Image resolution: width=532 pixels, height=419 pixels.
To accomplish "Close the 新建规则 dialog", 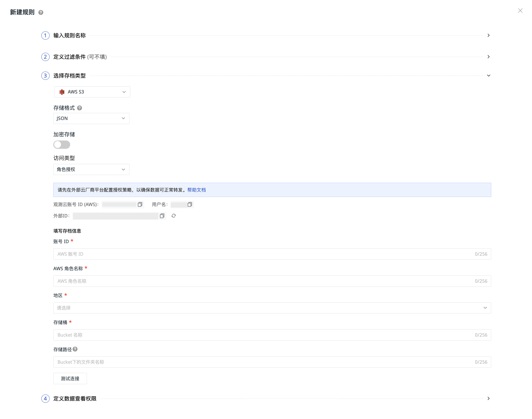I will (520, 11).
